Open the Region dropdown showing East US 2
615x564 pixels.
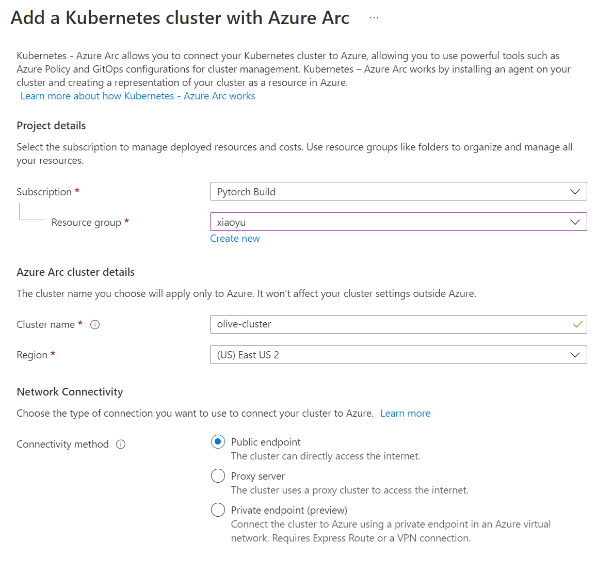(x=398, y=355)
